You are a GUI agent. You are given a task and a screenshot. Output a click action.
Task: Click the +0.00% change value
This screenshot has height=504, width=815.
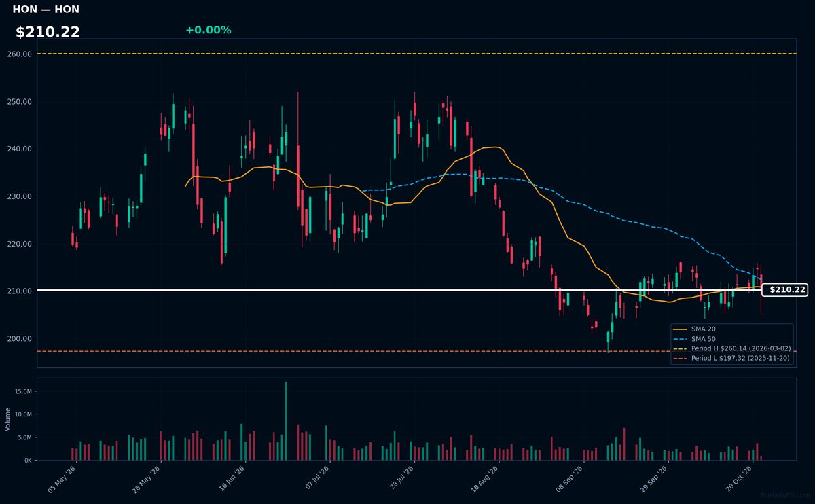pyautogui.click(x=208, y=30)
